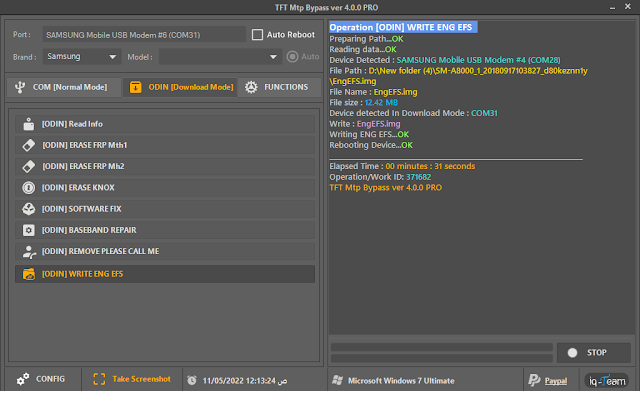
Task: Enable the Auto Reboot checkbox
Action: coord(257,35)
